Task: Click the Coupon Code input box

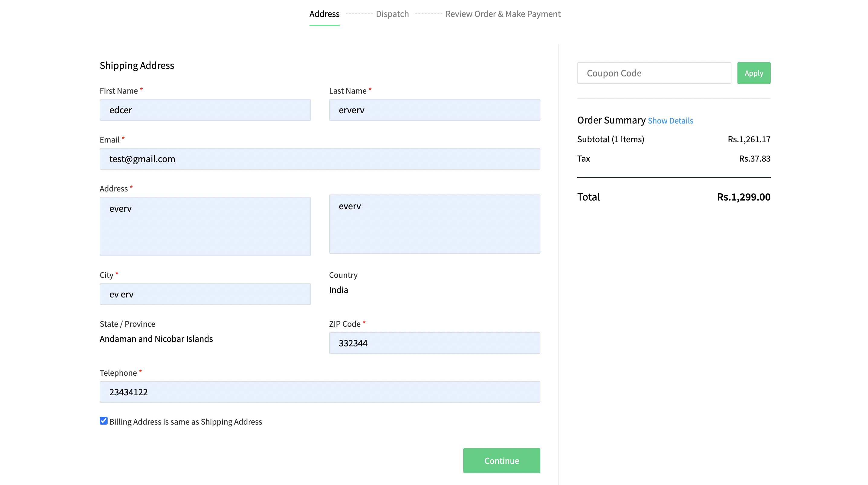Action: [x=654, y=73]
